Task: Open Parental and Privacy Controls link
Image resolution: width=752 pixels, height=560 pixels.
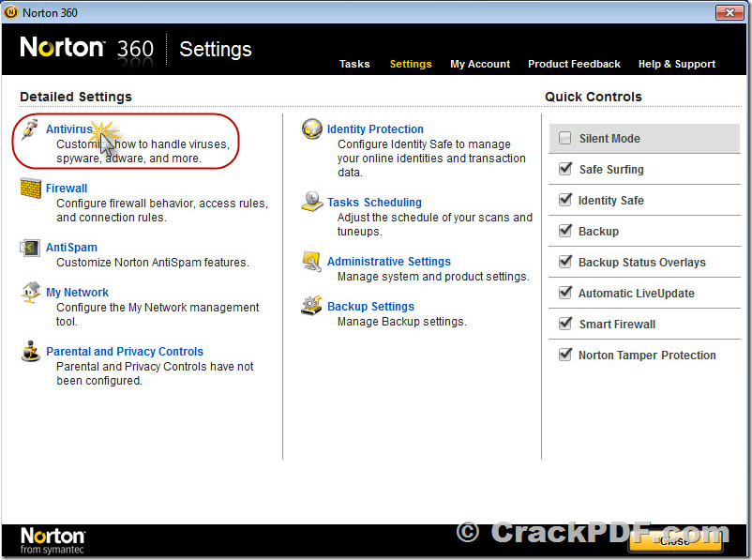Action: tap(125, 351)
